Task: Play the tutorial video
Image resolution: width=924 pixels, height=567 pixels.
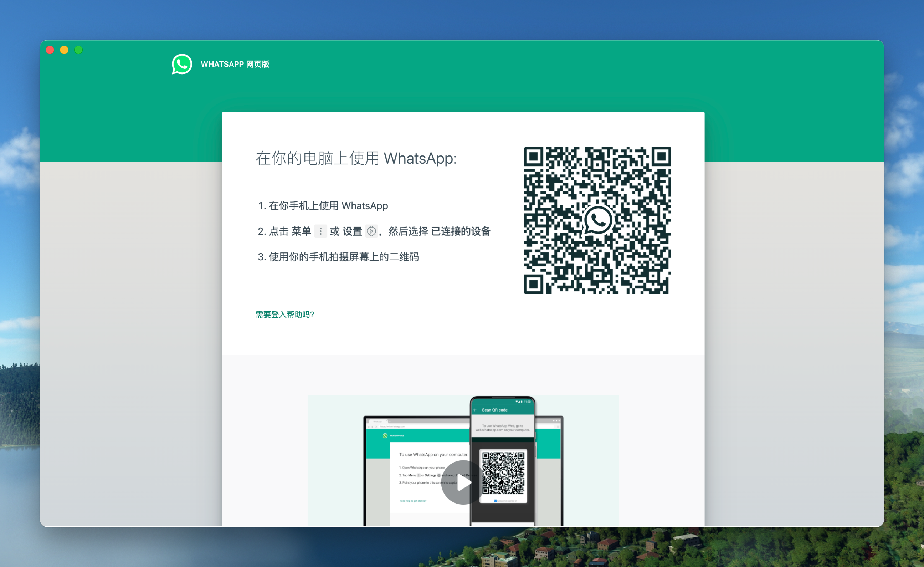Action: (463, 482)
